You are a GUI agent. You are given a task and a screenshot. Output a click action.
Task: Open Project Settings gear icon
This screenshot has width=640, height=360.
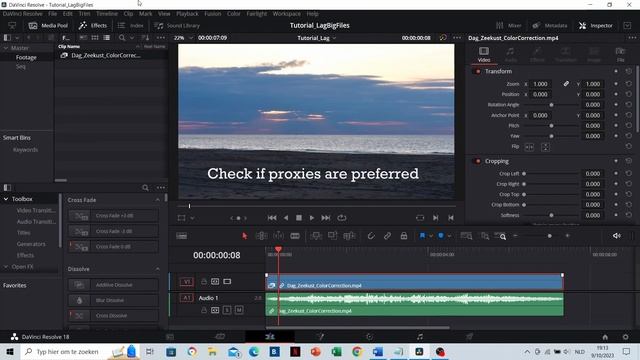(x=625, y=337)
